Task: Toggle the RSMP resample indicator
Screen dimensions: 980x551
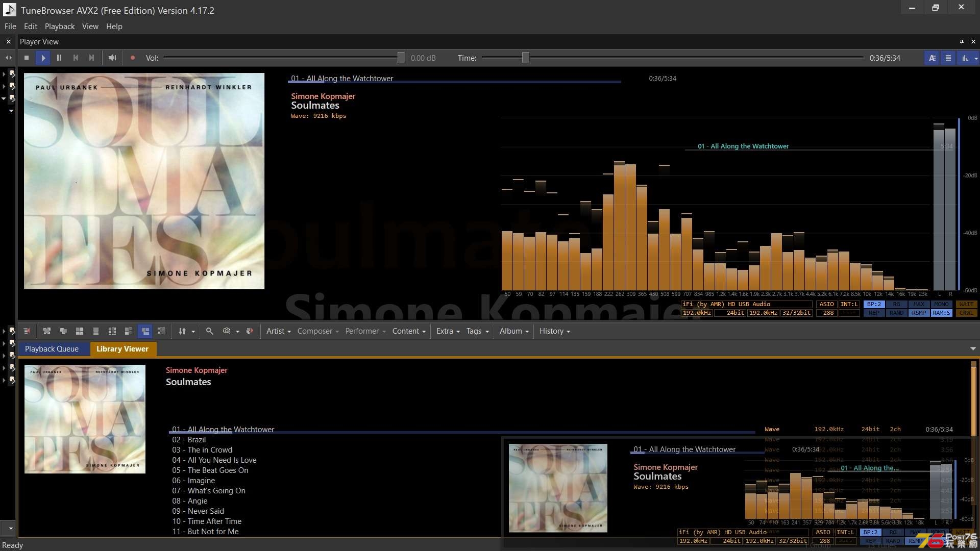Action: click(x=919, y=313)
